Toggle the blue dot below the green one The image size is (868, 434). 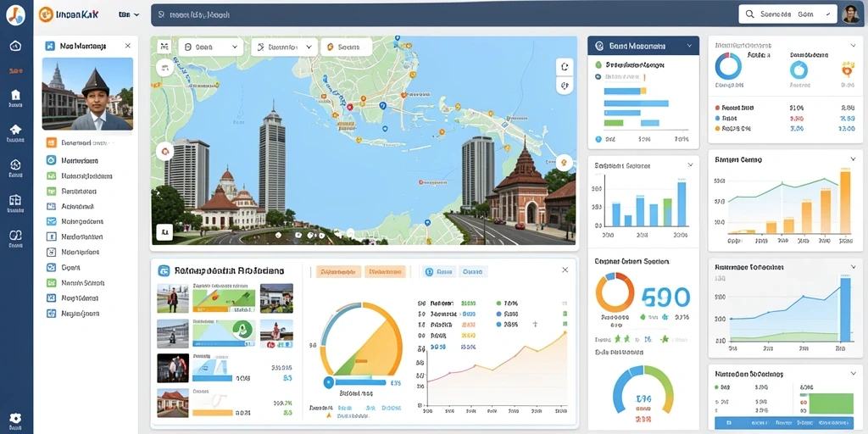[x=598, y=77]
